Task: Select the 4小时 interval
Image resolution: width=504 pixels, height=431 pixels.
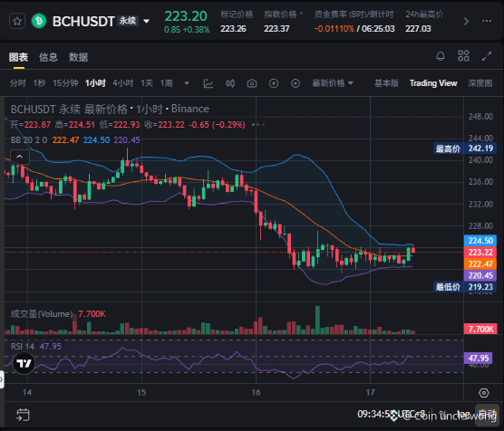Action: pos(123,83)
